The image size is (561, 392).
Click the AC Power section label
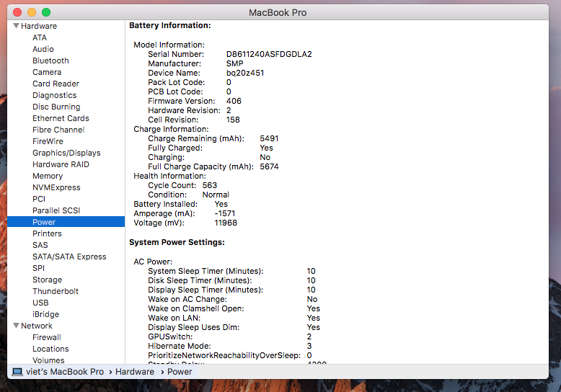[153, 262]
